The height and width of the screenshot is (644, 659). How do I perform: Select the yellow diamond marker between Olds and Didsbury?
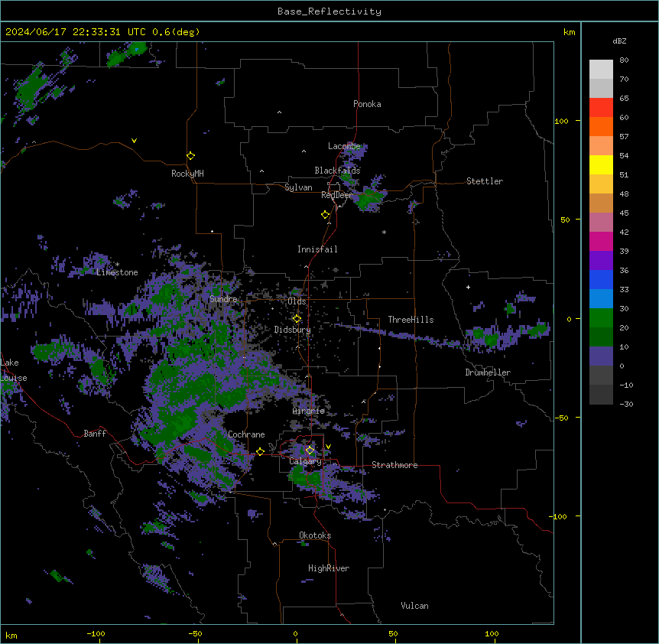[297, 319]
